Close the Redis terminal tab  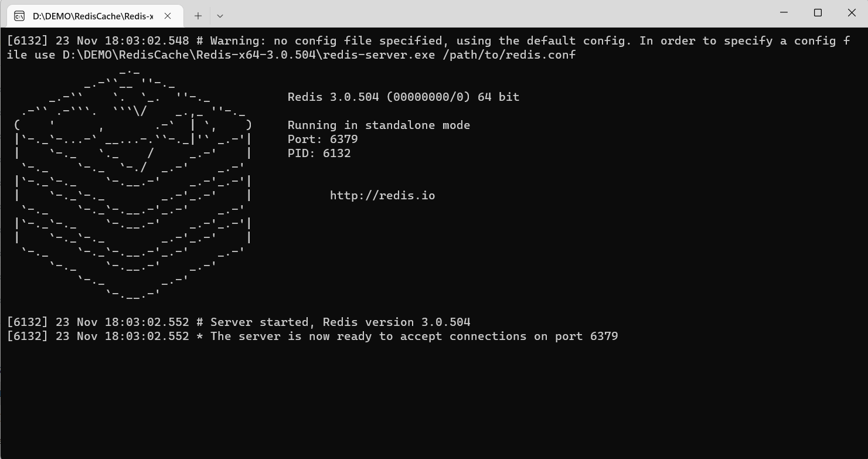pos(168,16)
